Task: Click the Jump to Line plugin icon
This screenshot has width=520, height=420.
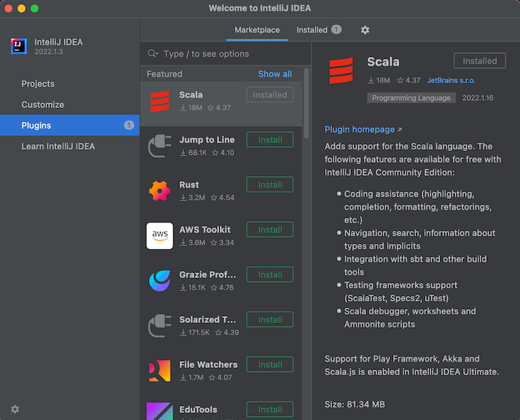Action: [160, 146]
